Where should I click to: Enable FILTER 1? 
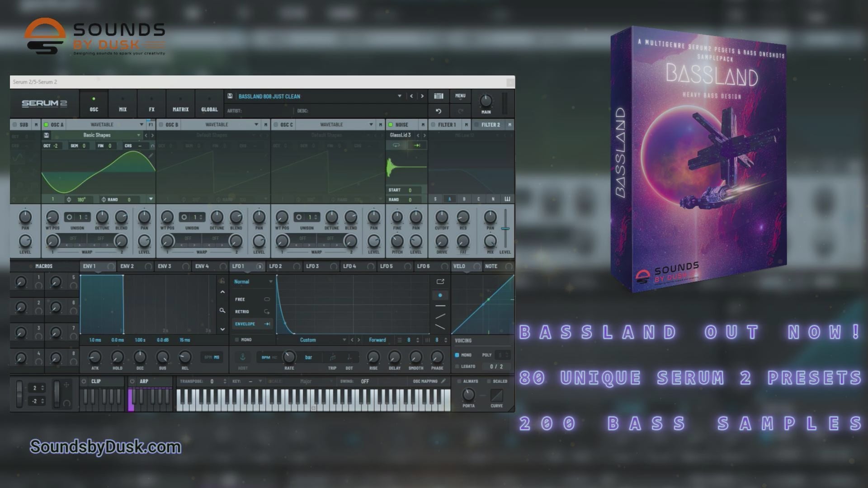tap(433, 125)
